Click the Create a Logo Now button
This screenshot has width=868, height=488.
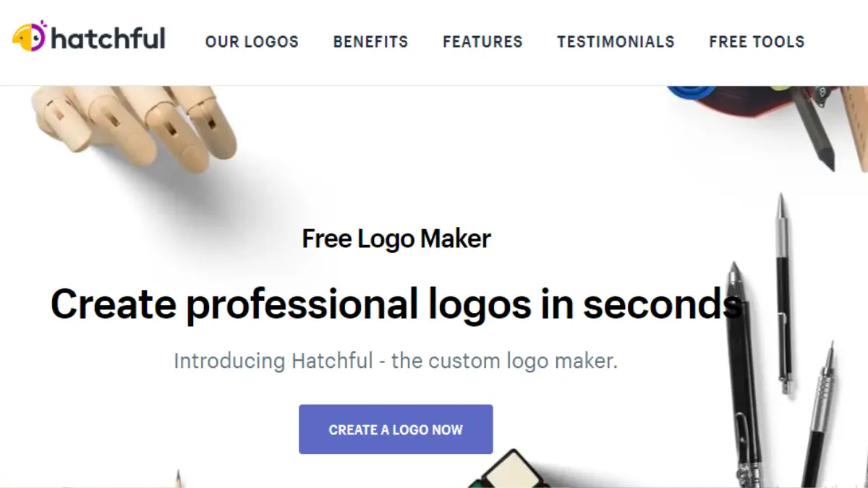click(396, 429)
